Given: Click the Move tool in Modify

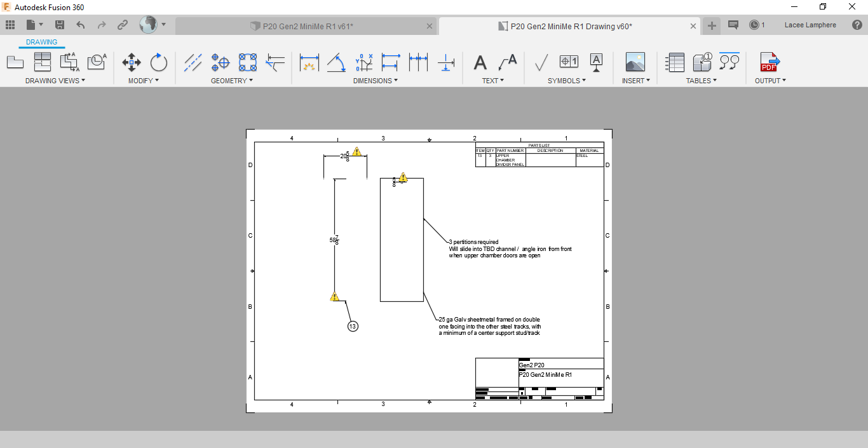Looking at the screenshot, I should click(132, 62).
